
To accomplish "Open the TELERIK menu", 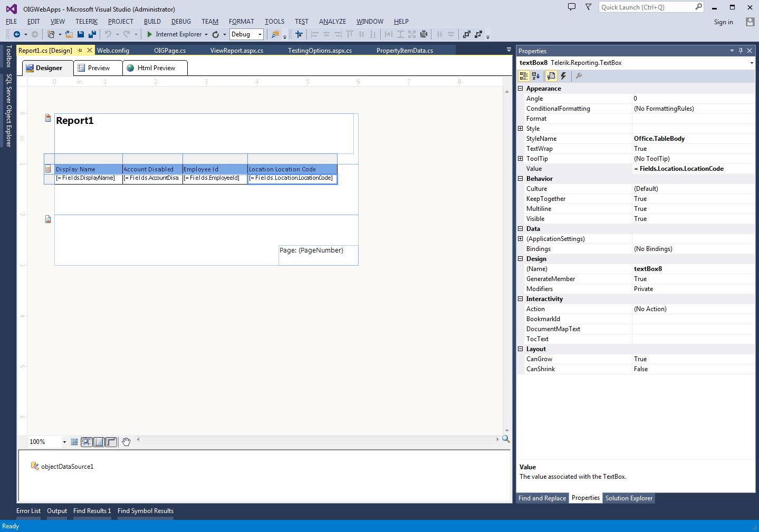I will [87, 22].
